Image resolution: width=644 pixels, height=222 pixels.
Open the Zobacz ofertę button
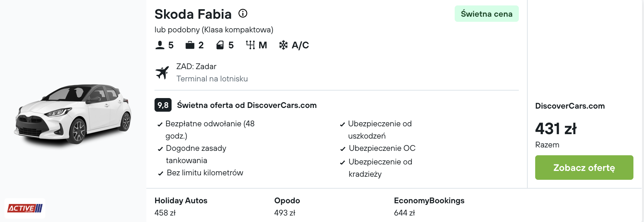[x=584, y=168]
